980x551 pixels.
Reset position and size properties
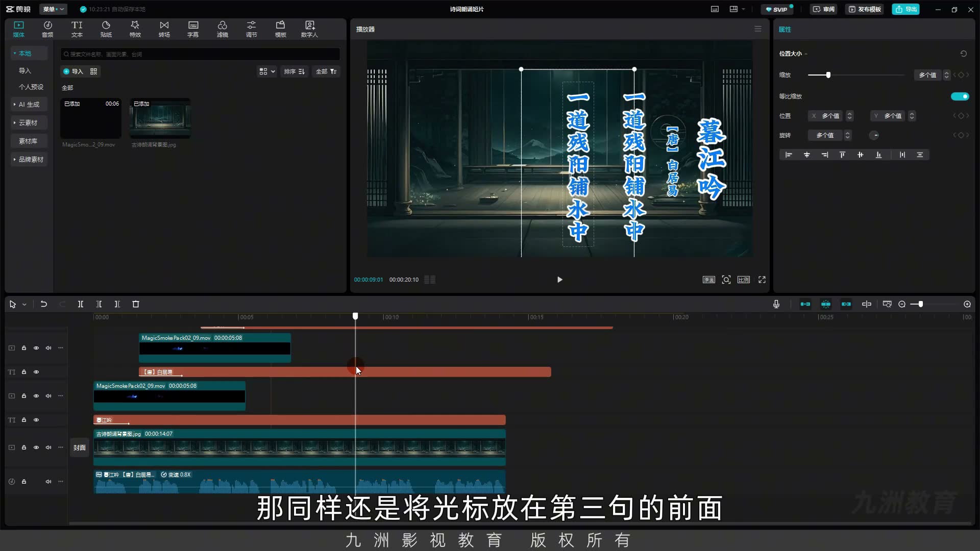point(964,54)
